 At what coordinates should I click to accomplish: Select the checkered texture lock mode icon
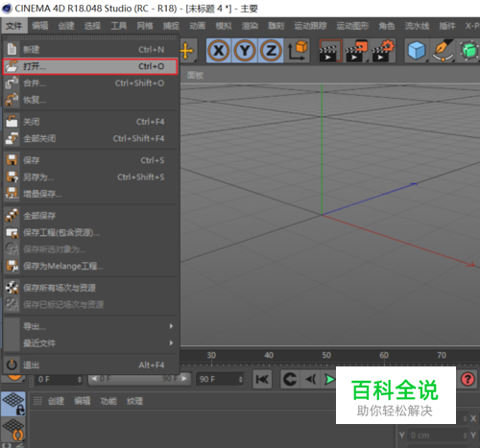12,404
